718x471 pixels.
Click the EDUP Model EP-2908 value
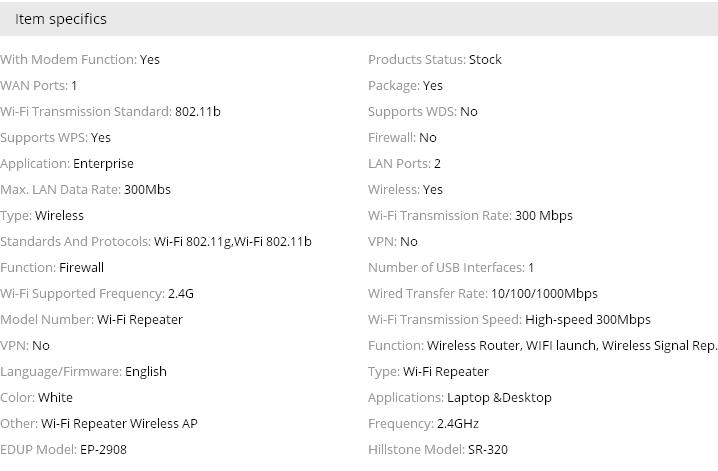[x=103, y=449]
